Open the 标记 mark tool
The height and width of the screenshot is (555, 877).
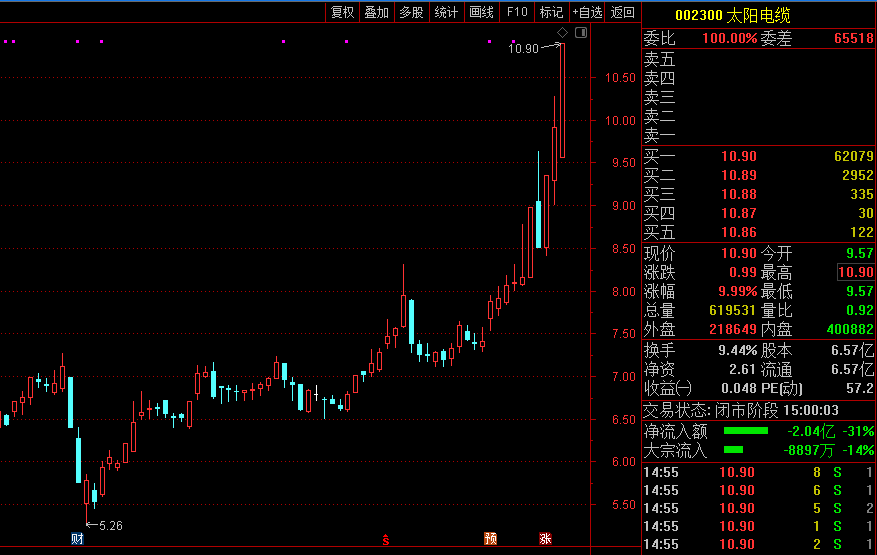click(551, 12)
